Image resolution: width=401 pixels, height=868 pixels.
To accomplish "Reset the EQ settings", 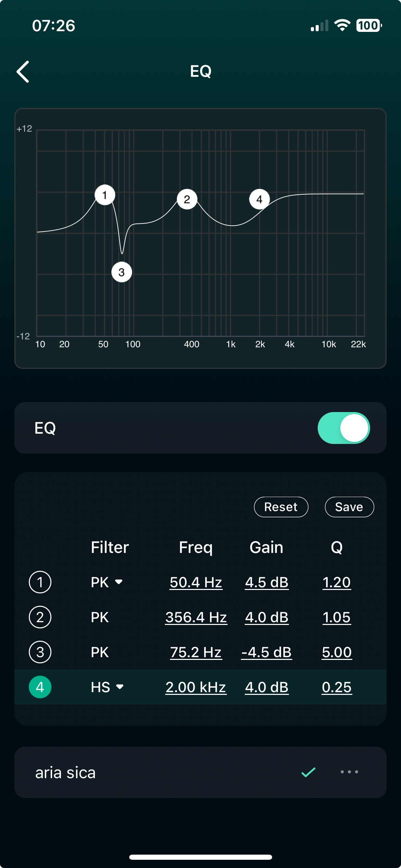I will coord(281,507).
